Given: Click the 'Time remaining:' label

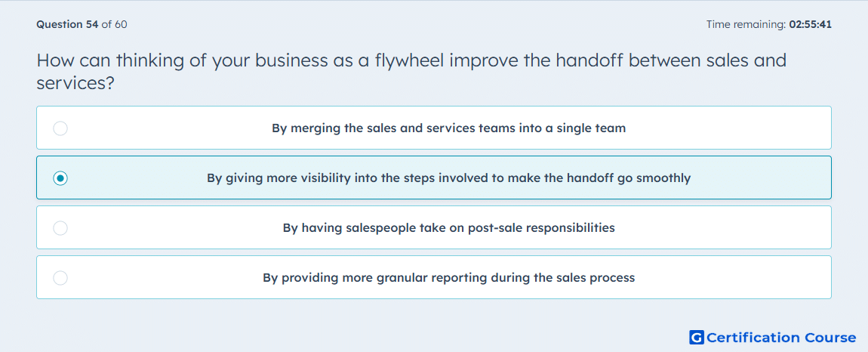Looking at the screenshot, I should pos(746,24).
